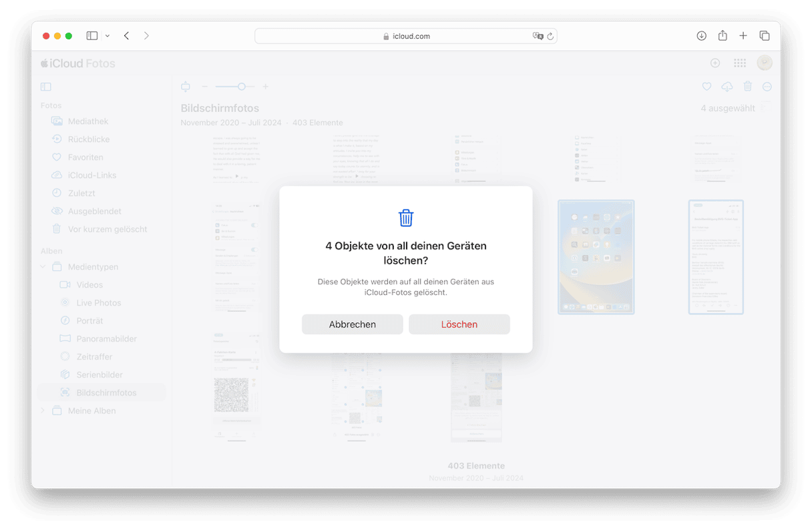Viewport: 812px width, 530px height.
Task: Expand the Meine Alben group
Action: pos(43,411)
